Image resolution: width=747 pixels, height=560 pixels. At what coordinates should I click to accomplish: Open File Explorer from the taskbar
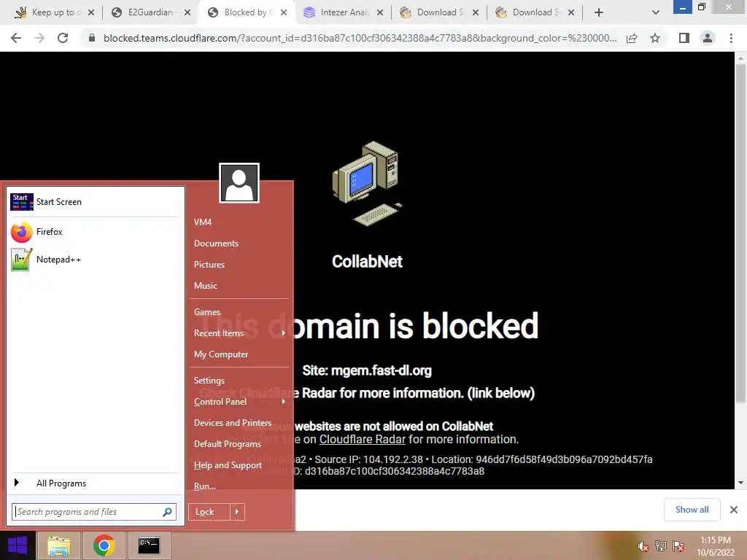[x=59, y=545]
